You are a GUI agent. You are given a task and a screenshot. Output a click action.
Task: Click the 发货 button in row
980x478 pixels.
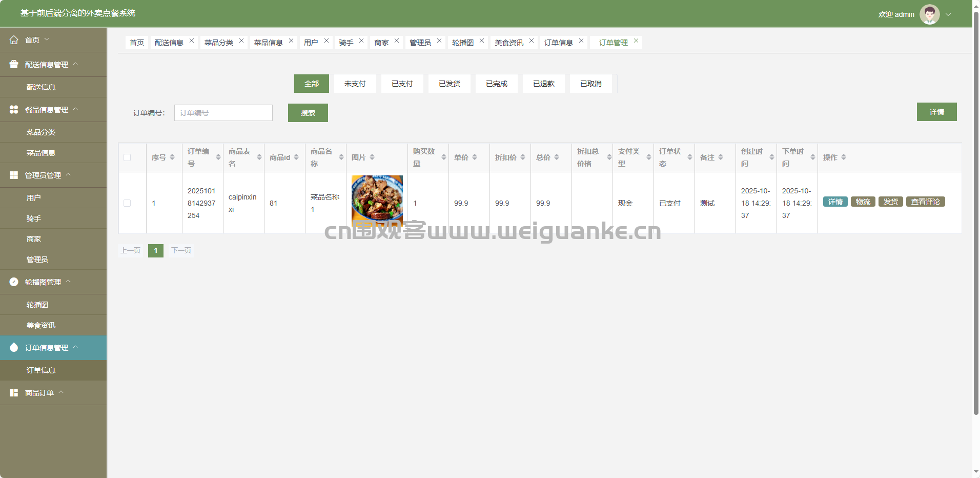890,202
